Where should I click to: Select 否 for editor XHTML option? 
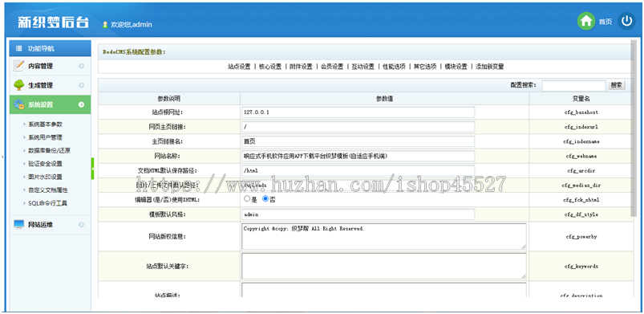(x=265, y=198)
